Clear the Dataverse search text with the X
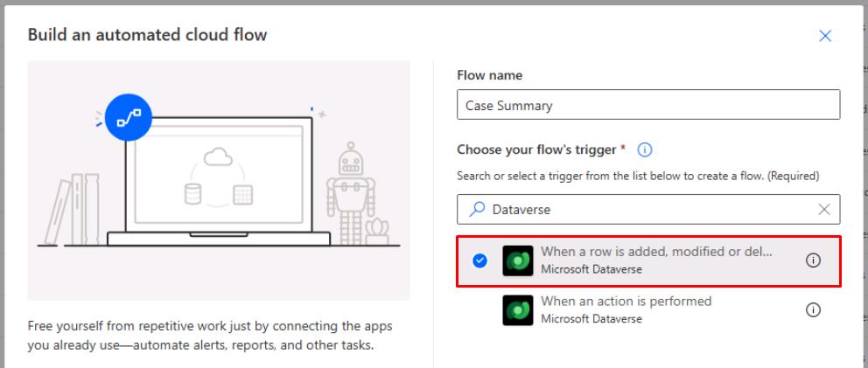Screen dimensions: 868x368 click(823, 209)
